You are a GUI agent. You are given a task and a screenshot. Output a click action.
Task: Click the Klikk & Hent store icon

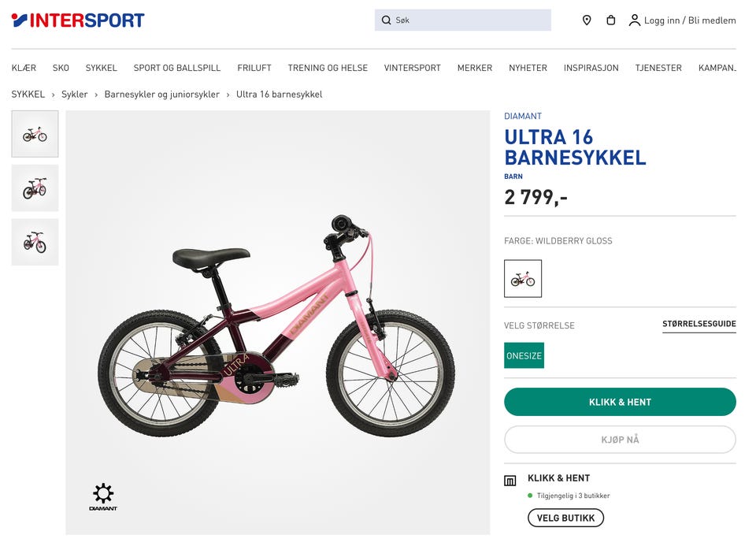pyautogui.click(x=510, y=481)
